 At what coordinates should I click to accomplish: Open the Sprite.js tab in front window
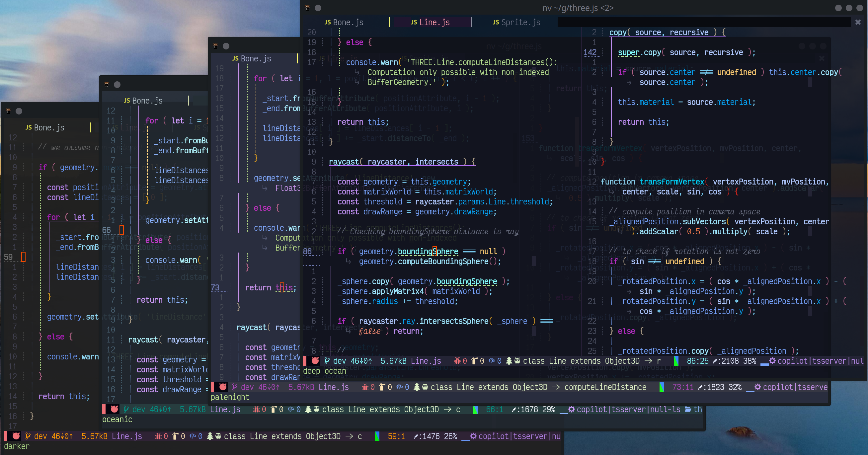tap(516, 22)
